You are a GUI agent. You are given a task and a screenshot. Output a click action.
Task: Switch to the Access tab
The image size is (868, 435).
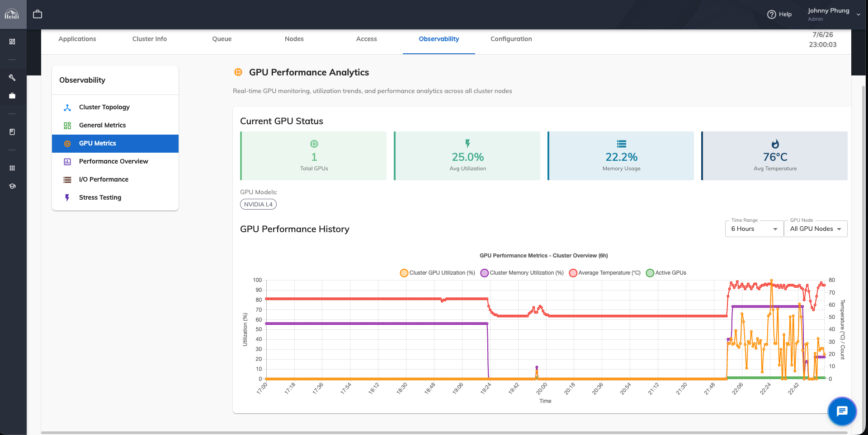[x=367, y=39]
